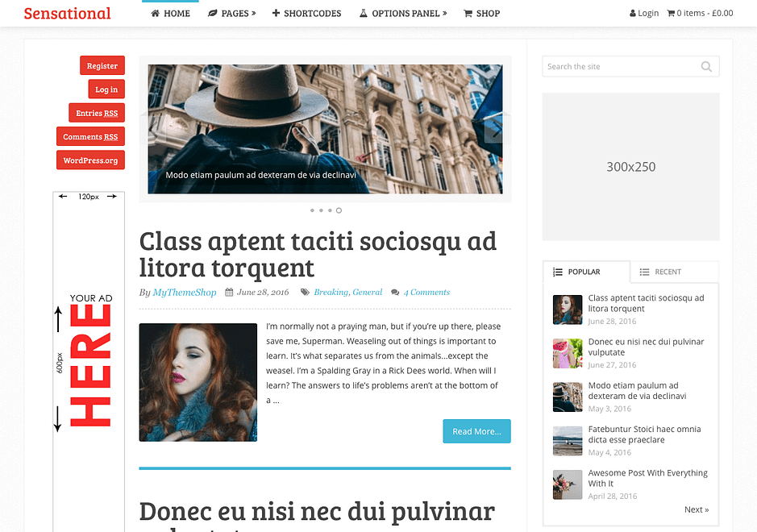
Task: Open the 'Class aptent taciti sociosqu' post title
Action: 318,254
